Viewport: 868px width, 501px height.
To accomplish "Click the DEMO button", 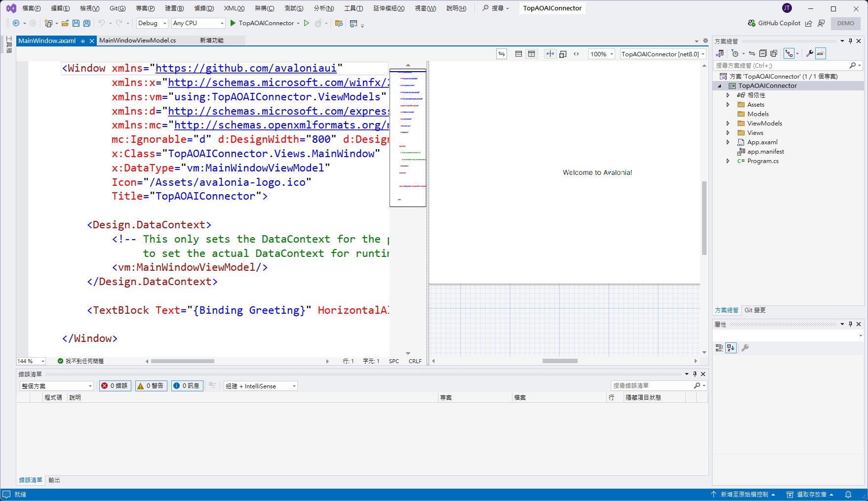I will 845,23.
